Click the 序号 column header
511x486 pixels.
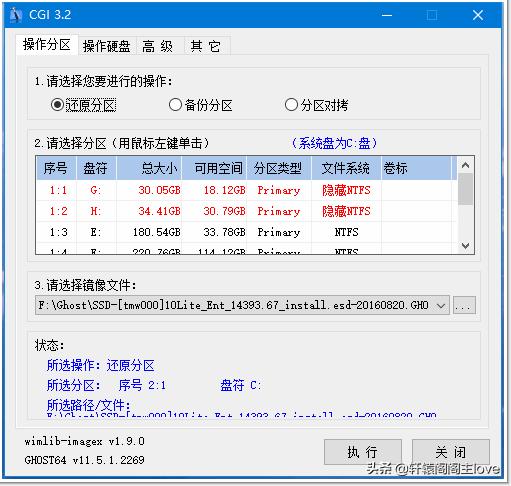point(56,168)
